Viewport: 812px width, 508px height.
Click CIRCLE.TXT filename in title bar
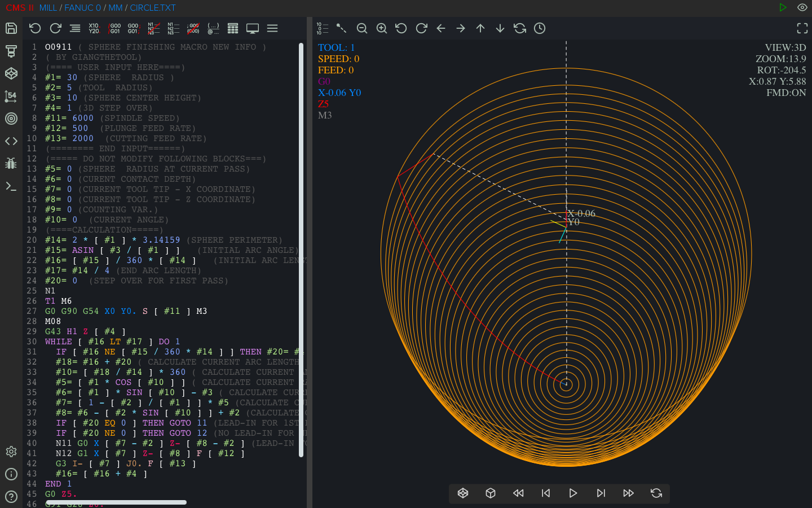153,8
